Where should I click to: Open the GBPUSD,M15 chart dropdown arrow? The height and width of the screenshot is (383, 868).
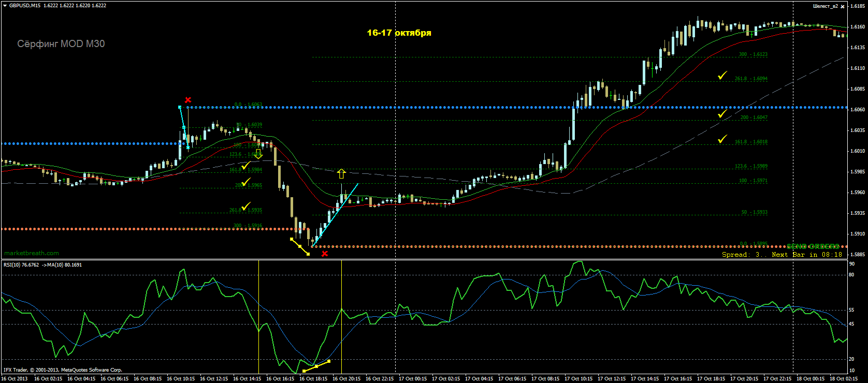5,6
